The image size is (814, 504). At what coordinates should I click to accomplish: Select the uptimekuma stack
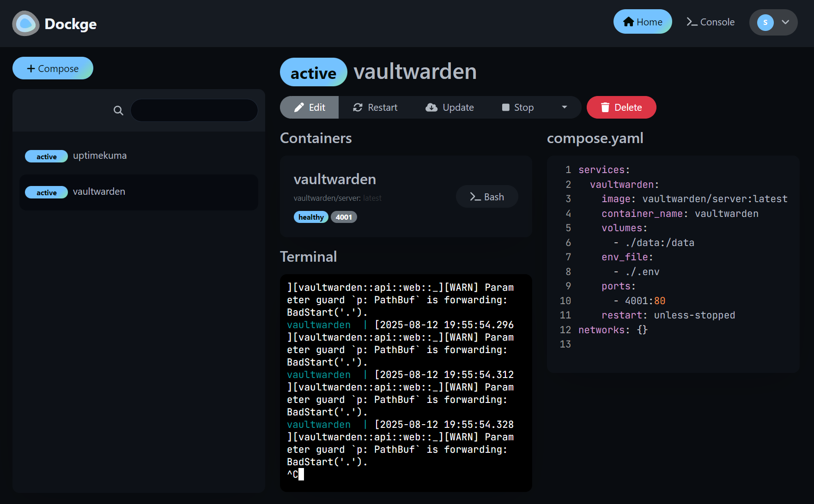(x=139, y=156)
